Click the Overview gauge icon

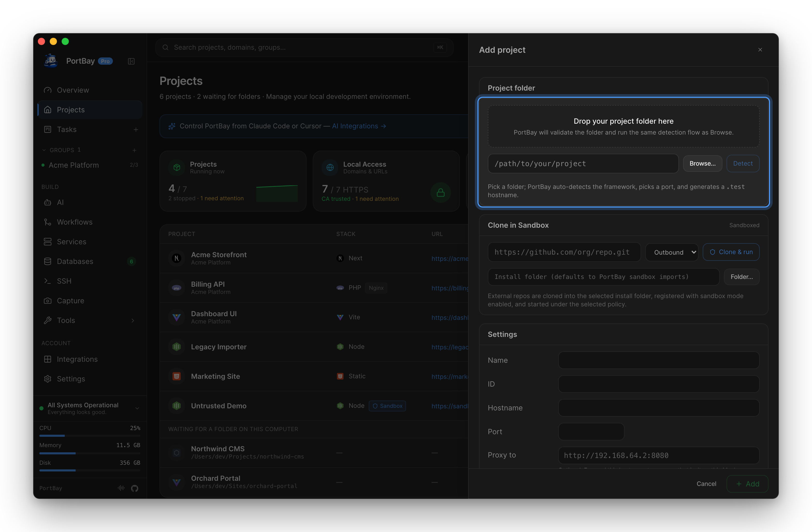[x=48, y=90]
